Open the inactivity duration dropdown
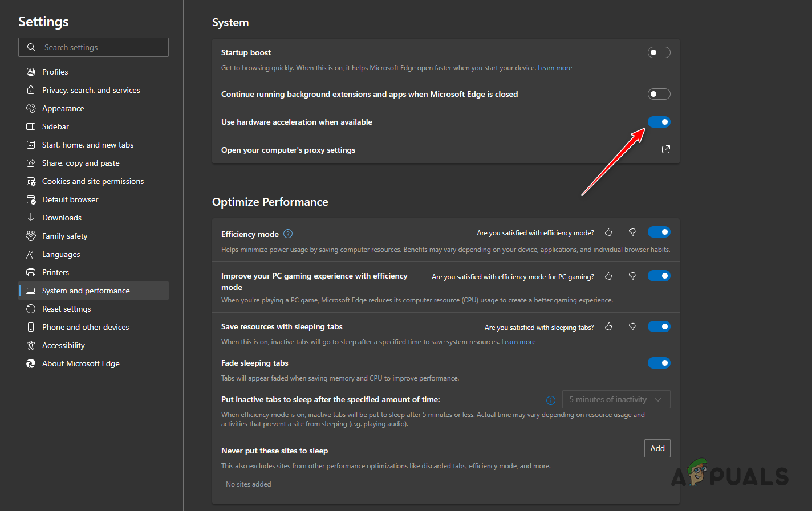The image size is (812, 511). (616, 399)
